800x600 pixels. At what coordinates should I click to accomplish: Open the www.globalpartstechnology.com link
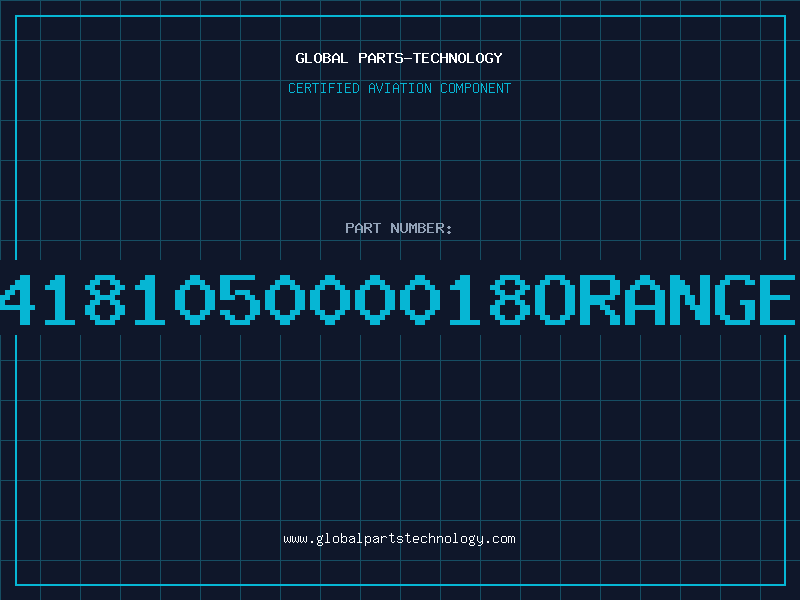pos(399,539)
